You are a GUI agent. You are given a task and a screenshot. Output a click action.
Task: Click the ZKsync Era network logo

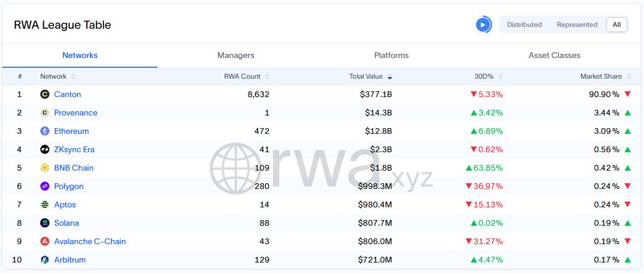[x=45, y=149]
